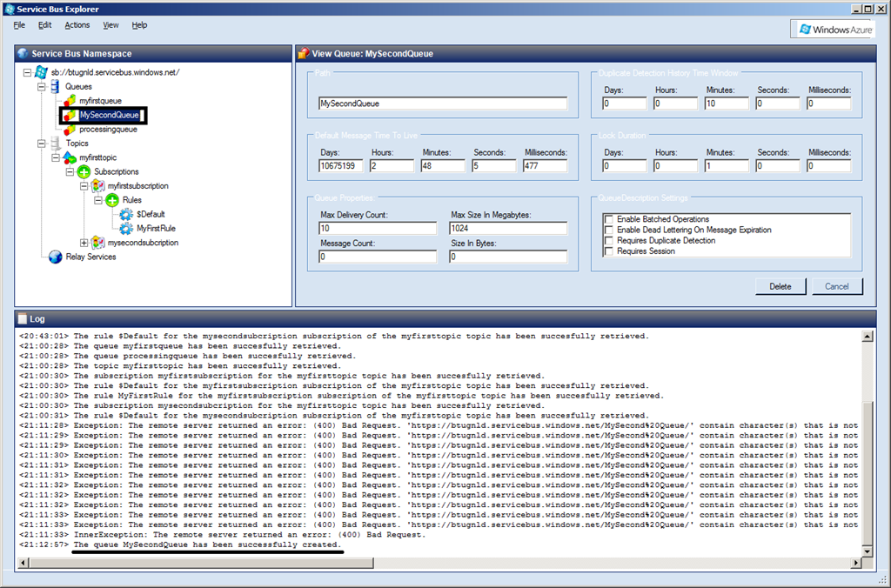Click the Service Bus Namespace panel globe icon
Screen dimensions: 891x588
(x=23, y=53)
